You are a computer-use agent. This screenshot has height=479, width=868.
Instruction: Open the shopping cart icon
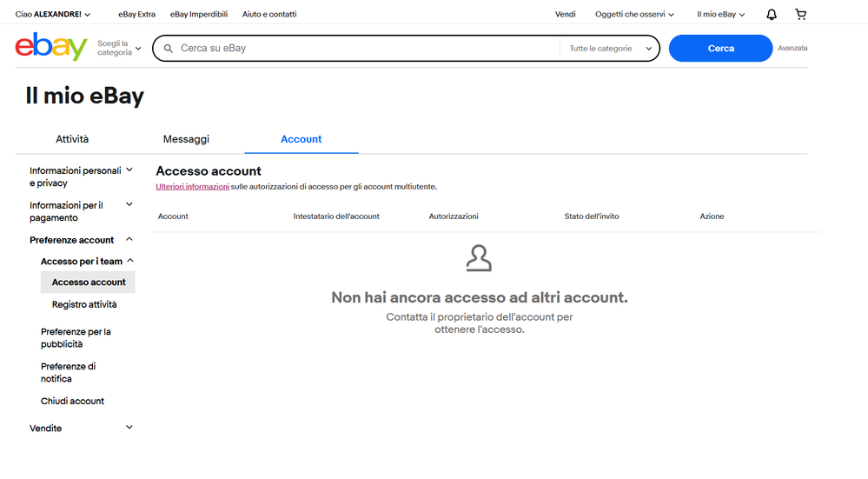tap(800, 15)
